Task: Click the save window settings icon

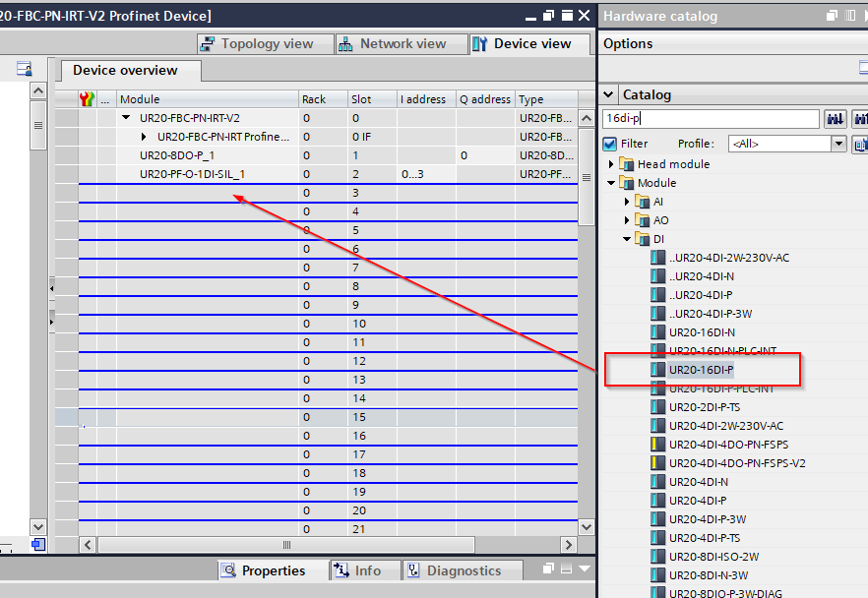Action: 24,69
